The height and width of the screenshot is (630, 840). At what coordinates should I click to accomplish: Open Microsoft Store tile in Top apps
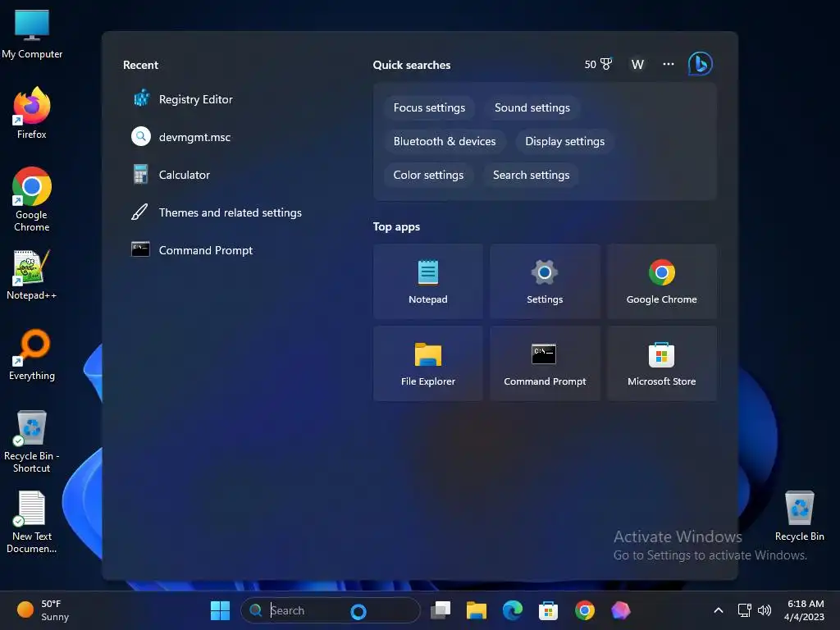(662, 363)
